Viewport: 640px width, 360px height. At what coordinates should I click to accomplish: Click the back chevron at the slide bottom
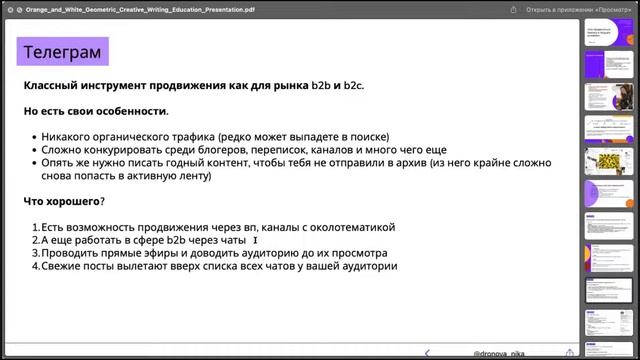pyautogui.click(x=427, y=353)
